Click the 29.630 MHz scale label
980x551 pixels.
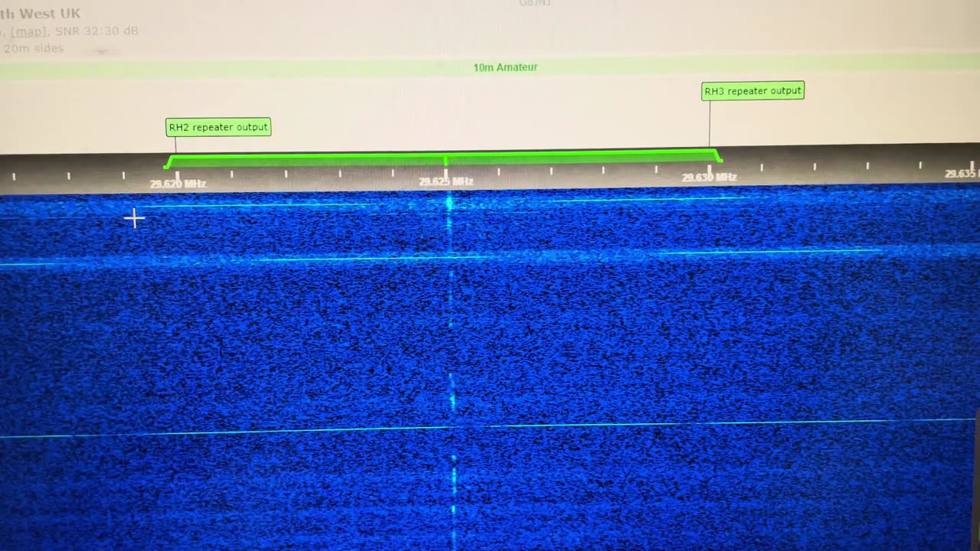(x=709, y=178)
